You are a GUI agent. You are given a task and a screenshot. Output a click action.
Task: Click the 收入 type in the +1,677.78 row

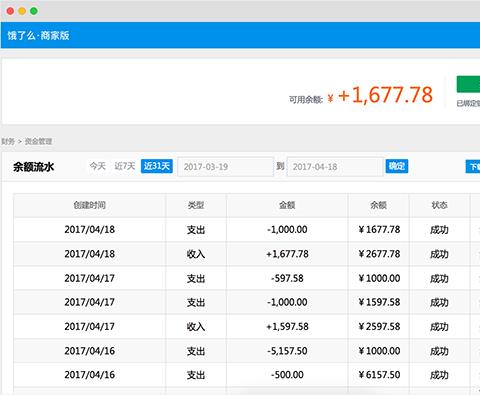click(x=196, y=254)
